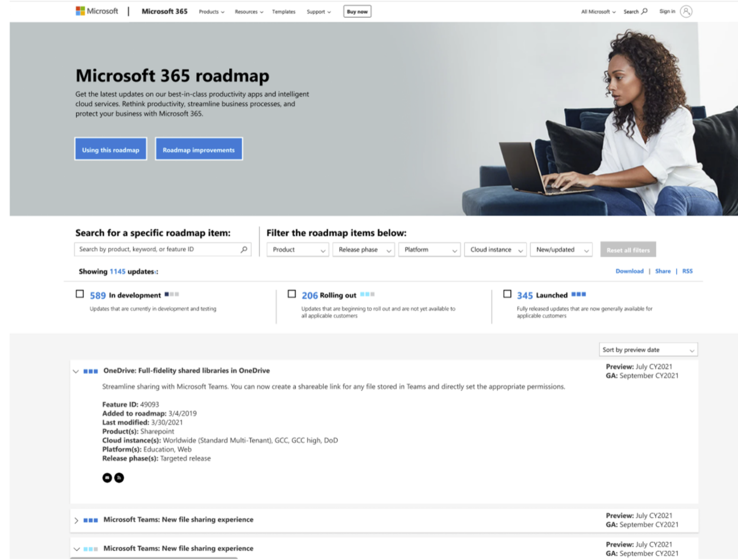
Task: Click the Microsoft 365 roadmap page heading
Action: tap(172, 75)
